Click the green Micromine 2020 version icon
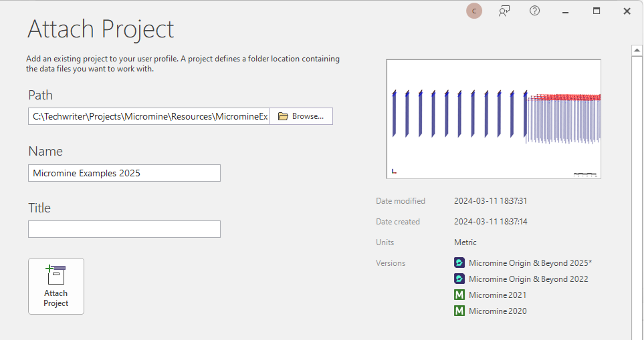 coord(459,311)
